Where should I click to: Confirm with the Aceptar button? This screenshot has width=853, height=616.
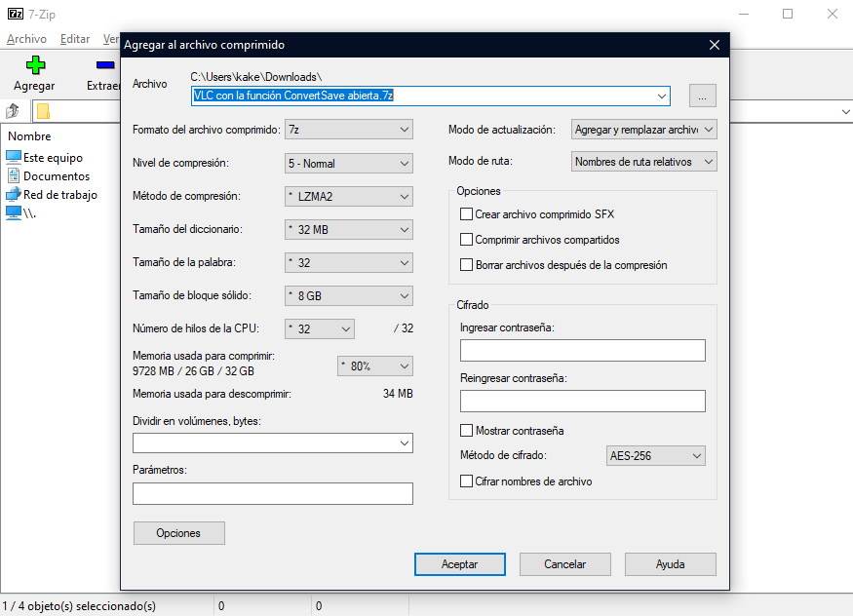[x=459, y=563]
